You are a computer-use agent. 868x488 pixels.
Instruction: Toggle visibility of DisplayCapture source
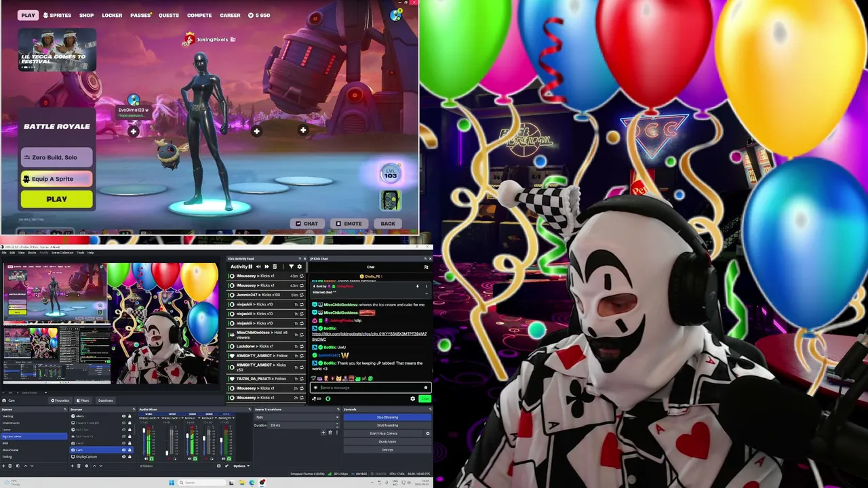pos(123,457)
